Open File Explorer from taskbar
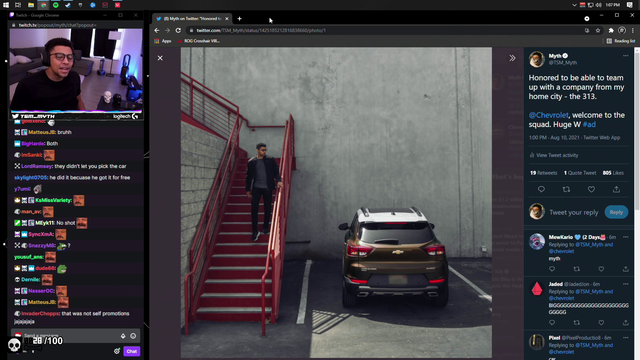This screenshot has width=640, height=360. point(31,5)
